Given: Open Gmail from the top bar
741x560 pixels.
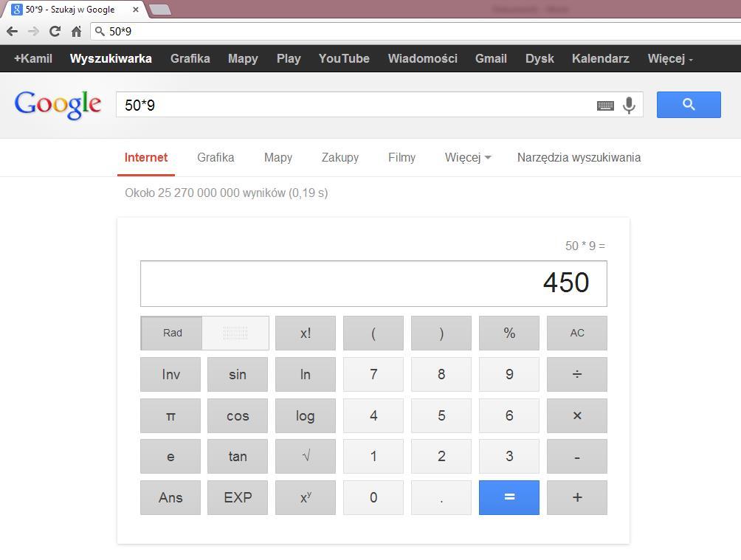Looking at the screenshot, I should pos(491,58).
